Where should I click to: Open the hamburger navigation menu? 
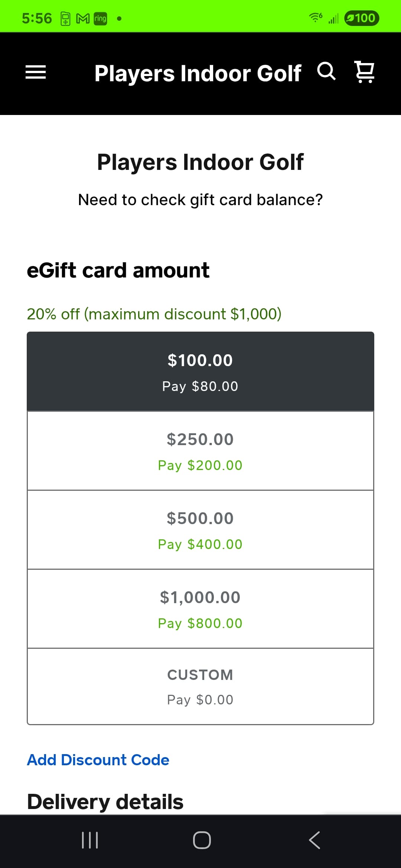[36, 72]
